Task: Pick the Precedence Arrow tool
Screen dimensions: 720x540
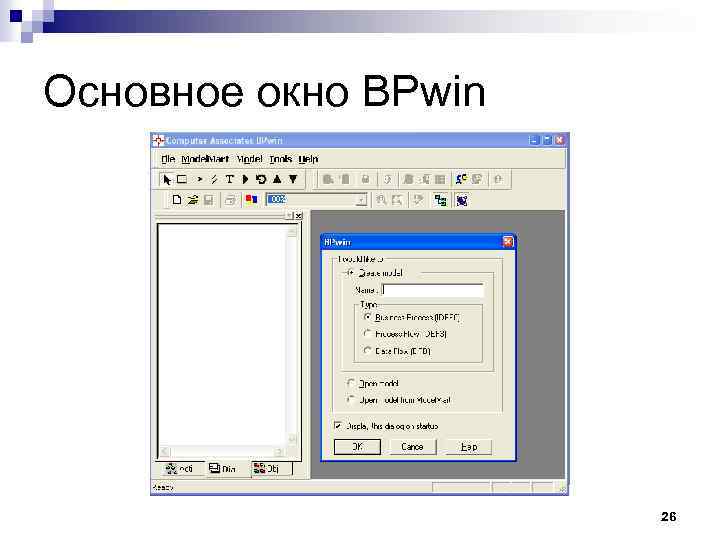Action: [x=199, y=179]
